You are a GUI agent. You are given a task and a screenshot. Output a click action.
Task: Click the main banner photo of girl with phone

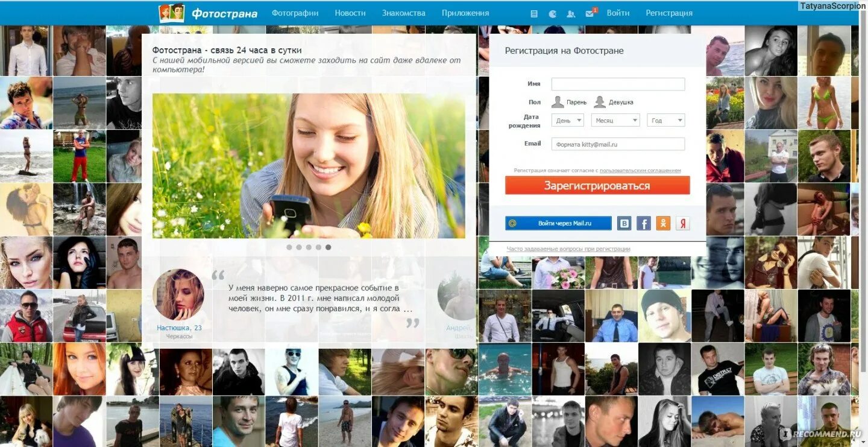coord(309,166)
